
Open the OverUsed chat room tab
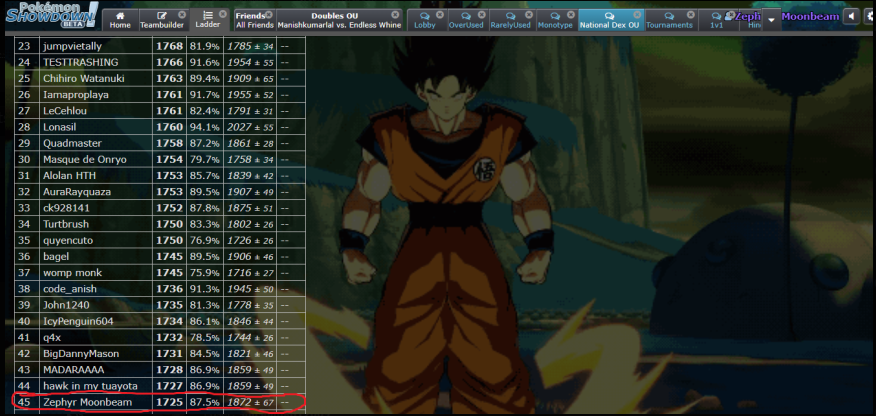(467, 20)
